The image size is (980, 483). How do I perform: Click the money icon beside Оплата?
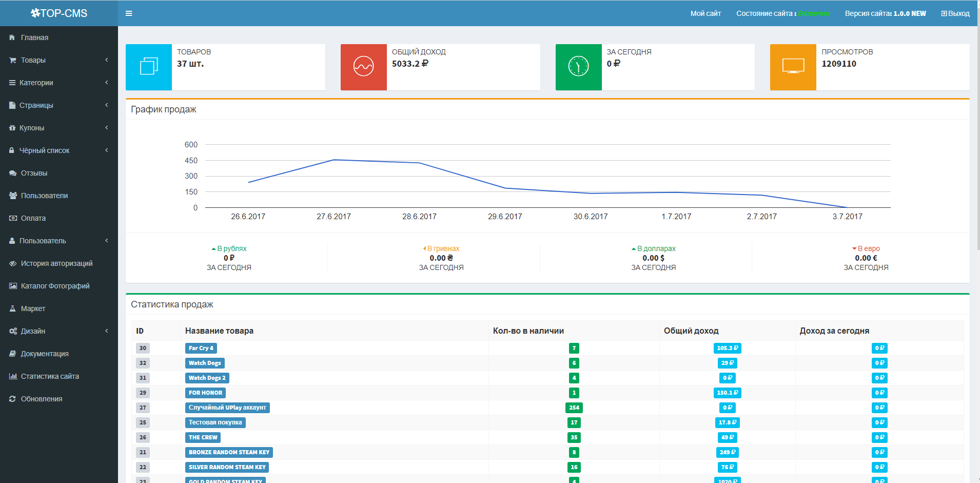tap(13, 218)
